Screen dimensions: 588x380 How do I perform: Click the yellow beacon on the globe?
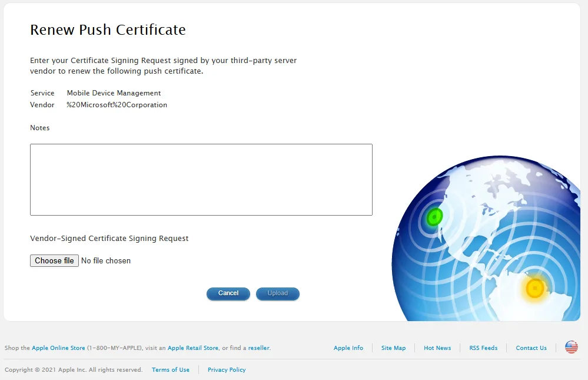tap(534, 288)
